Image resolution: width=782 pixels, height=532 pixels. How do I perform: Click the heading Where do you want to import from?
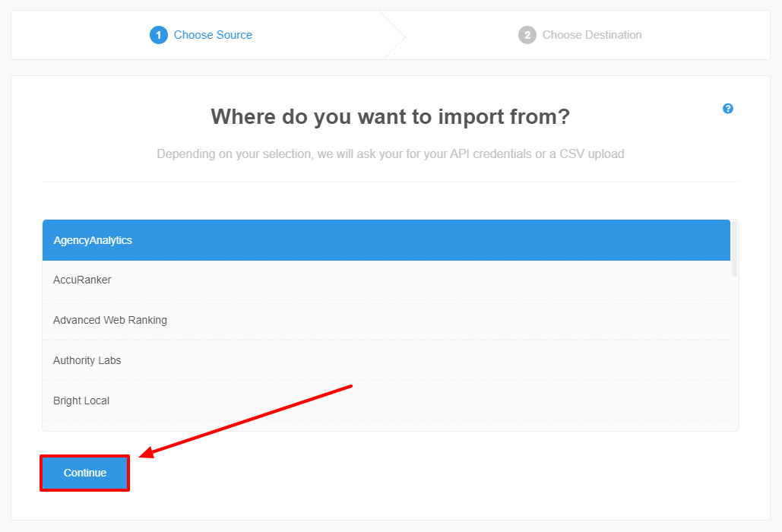point(390,116)
